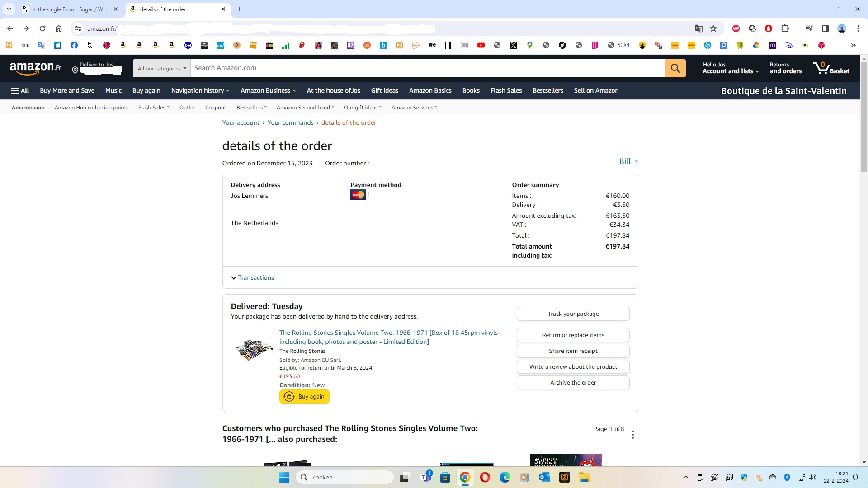Click the Amazon.fr logo
The width and height of the screenshot is (868, 488).
coord(35,68)
